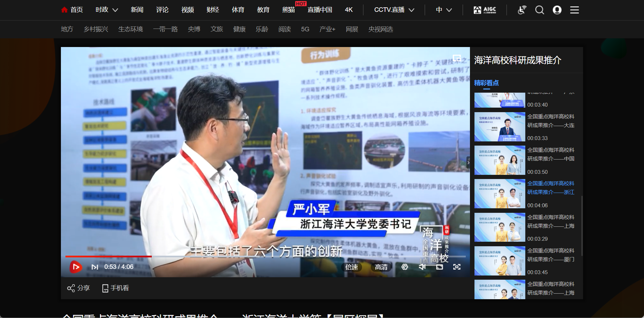This screenshot has width=644, height=318.
Task: Click title 全国重点海洋高校科研成果推介——中国
Action: 551,154
